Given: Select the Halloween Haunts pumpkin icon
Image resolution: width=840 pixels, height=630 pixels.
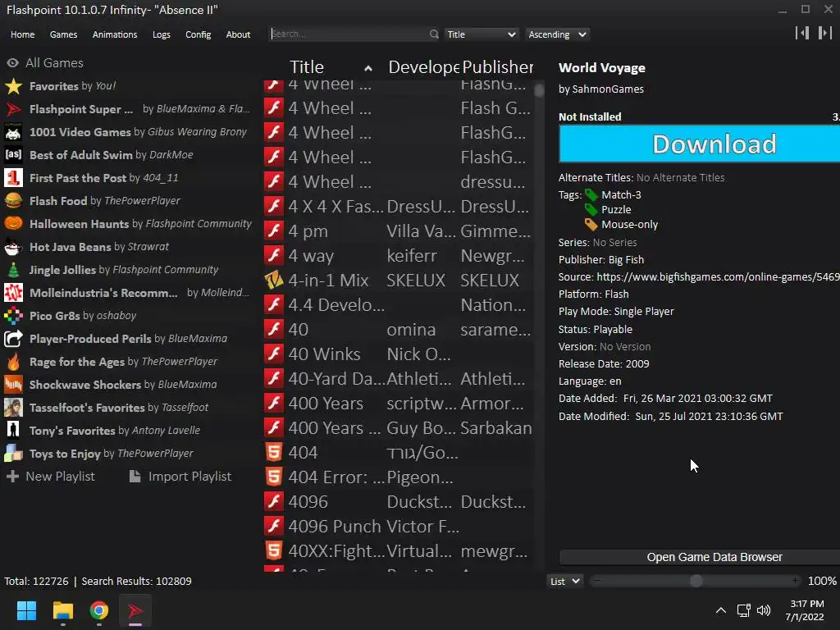Looking at the screenshot, I should tap(13, 223).
